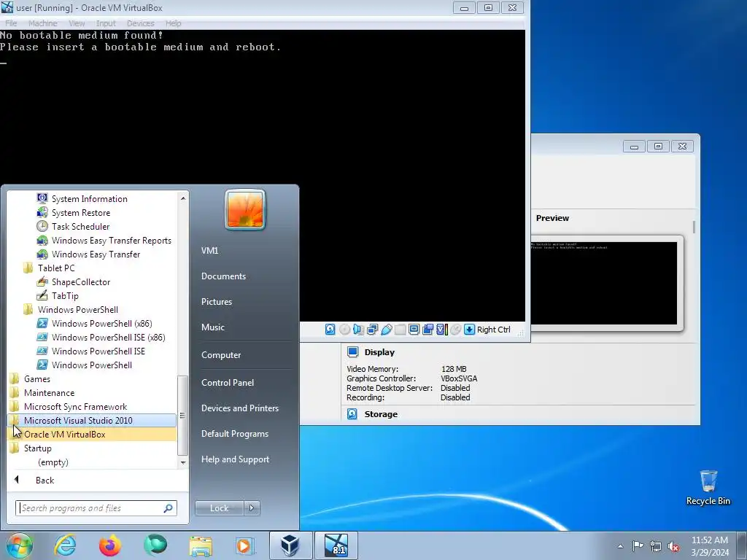
Task: Click the user account picture in Start menu
Action: click(x=245, y=209)
